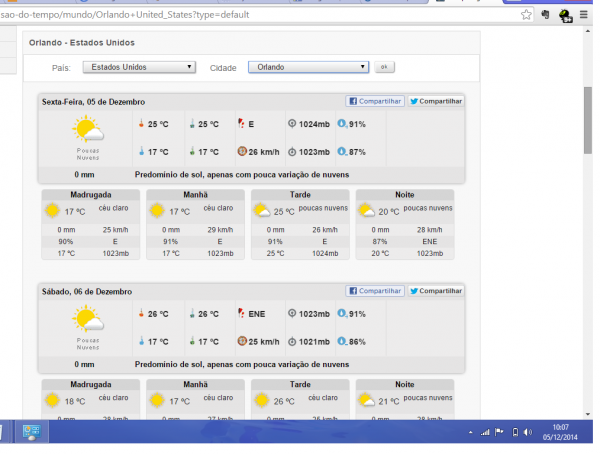Image resolution: width=600 pixels, height=454 pixels.
Task: Share Sexta-Feira forecast via Twitter Compartilhar
Action: coord(435,101)
